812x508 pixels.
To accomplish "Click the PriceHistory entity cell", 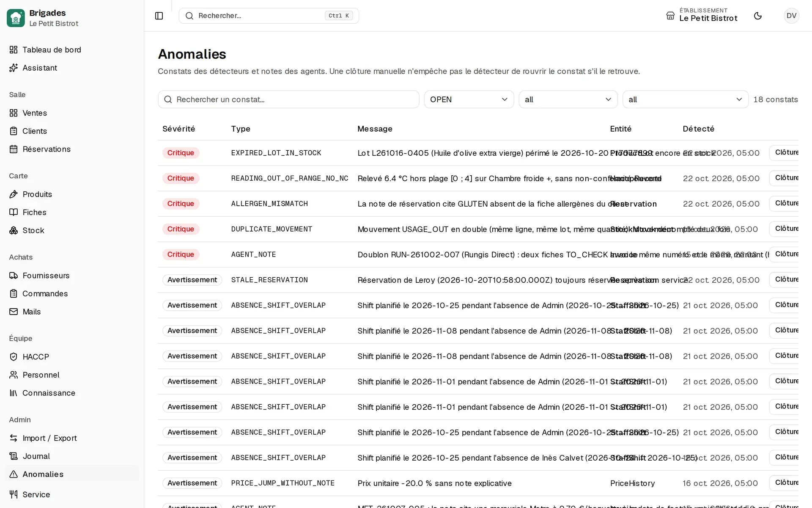I will coord(633,483).
